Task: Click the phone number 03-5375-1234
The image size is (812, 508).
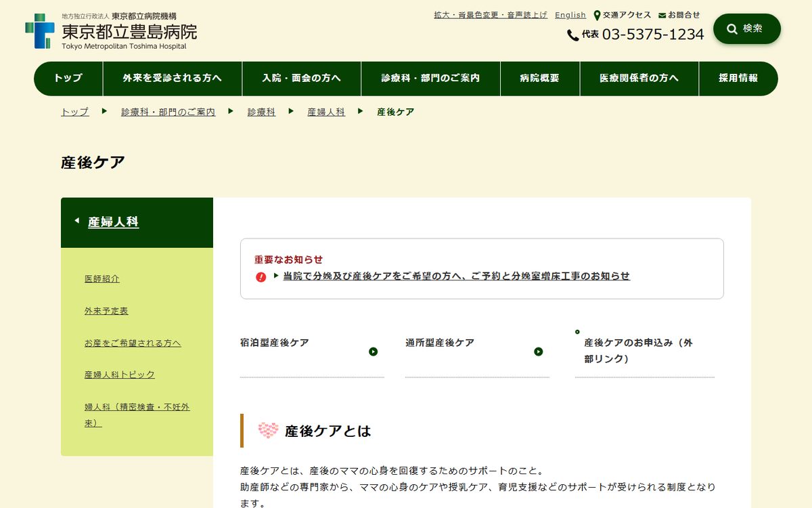Action: pyautogui.click(x=653, y=35)
